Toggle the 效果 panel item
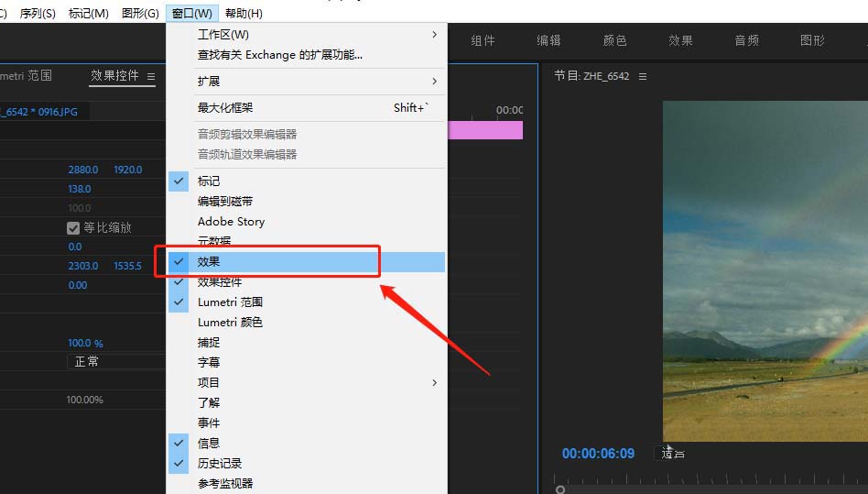This screenshot has width=868, height=494. pyautogui.click(x=306, y=262)
